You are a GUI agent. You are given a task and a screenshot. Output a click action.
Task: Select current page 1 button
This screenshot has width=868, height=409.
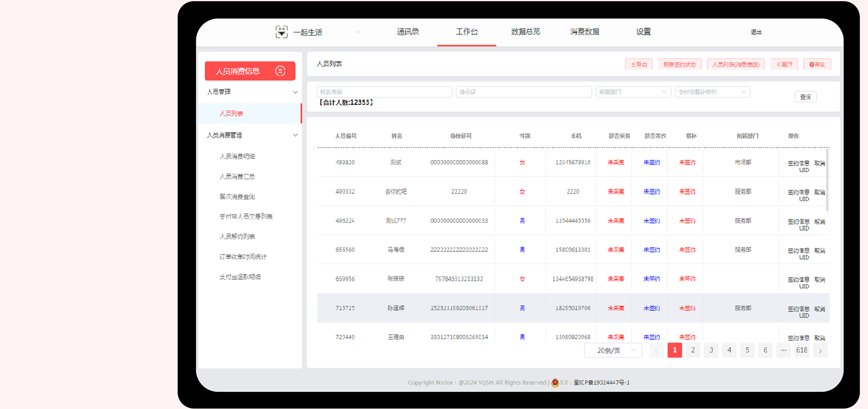pos(675,350)
